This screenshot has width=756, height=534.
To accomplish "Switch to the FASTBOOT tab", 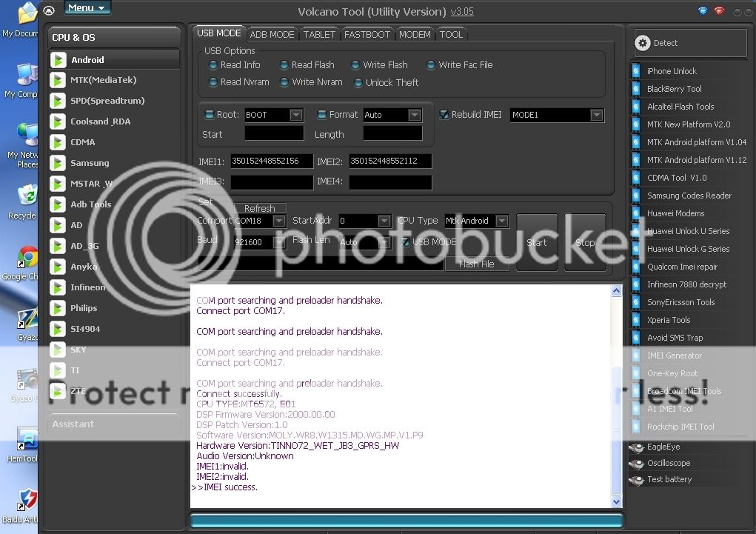I will tap(367, 34).
